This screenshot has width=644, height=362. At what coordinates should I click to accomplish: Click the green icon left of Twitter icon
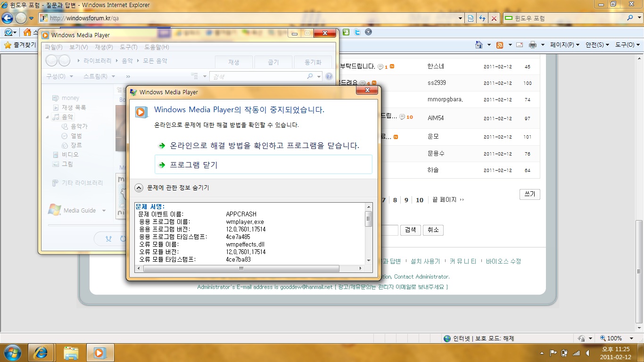[347, 32]
